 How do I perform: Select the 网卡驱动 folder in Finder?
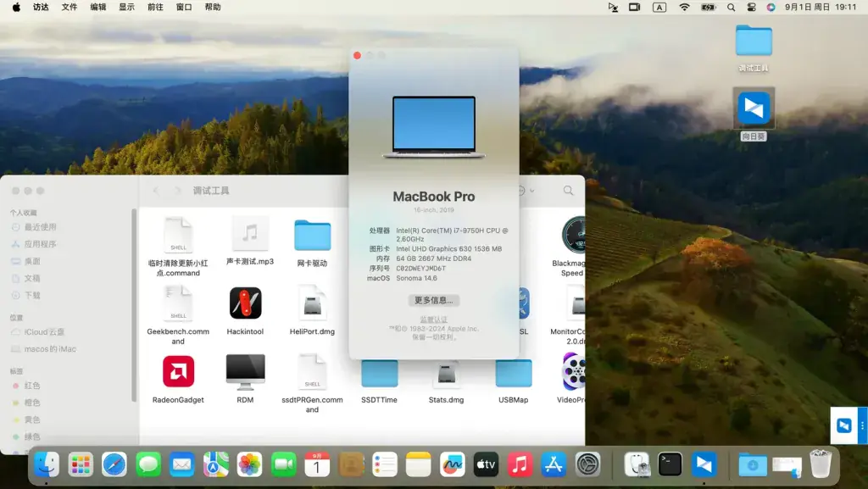pyautogui.click(x=312, y=235)
